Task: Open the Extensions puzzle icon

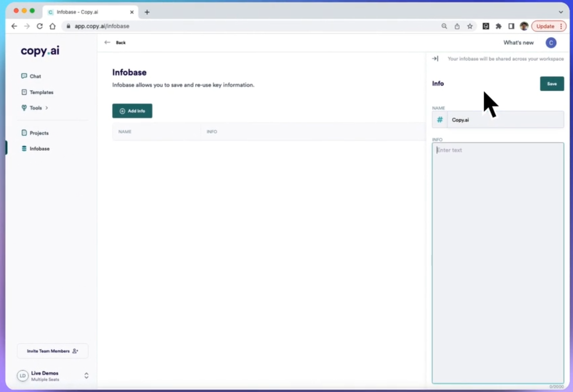Action: pyautogui.click(x=498, y=26)
